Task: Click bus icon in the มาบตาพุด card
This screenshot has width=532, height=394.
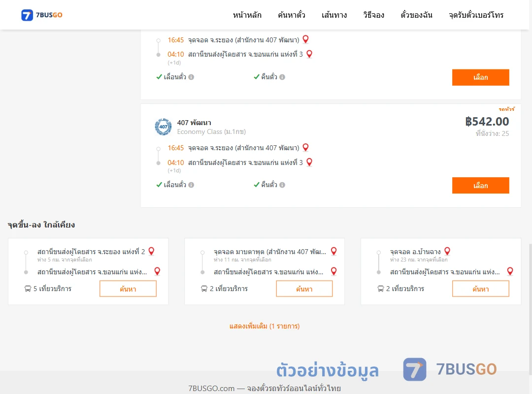Action: point(204,289)
